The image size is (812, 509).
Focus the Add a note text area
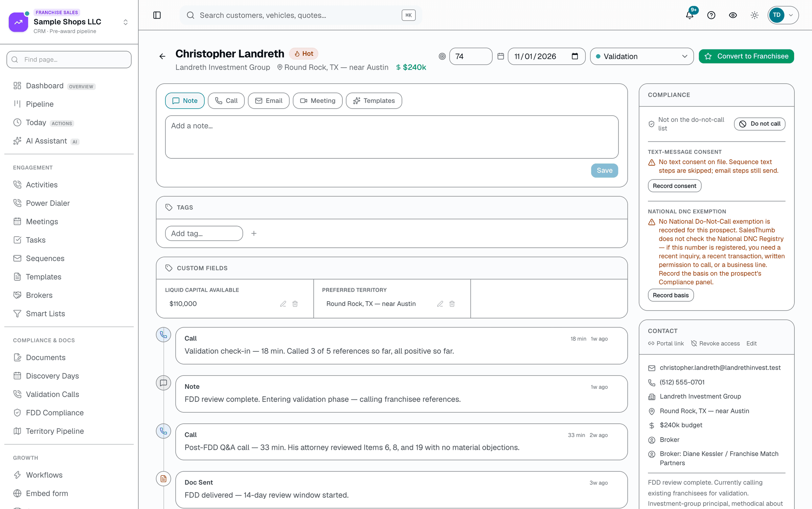point(392,137)
